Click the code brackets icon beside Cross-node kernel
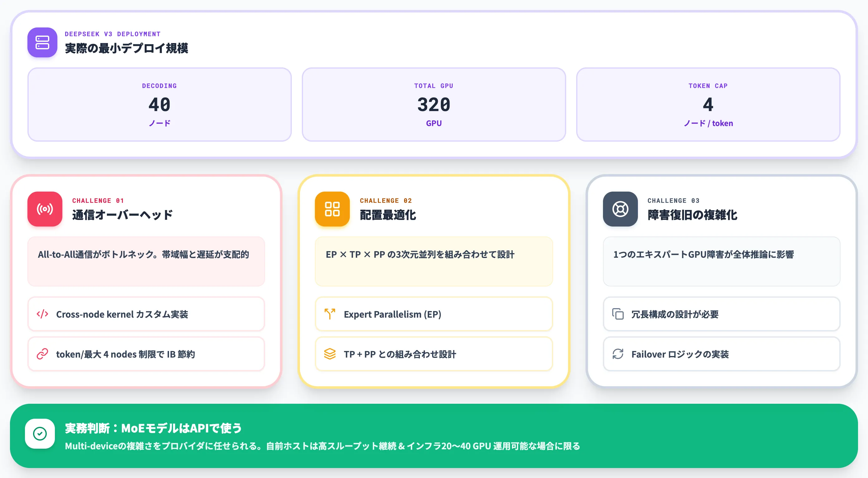Screen dimensions: 868x478 coord(42,314)
